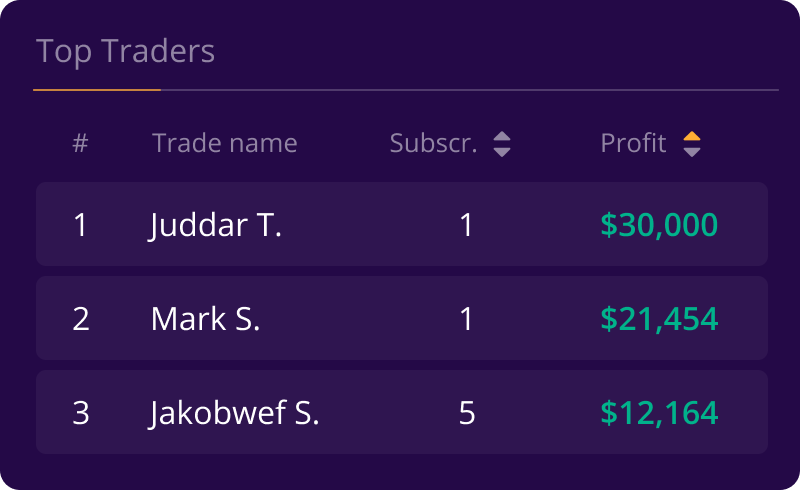
Task: Select the Top Traders tab
Action: (x=126, y=52)
